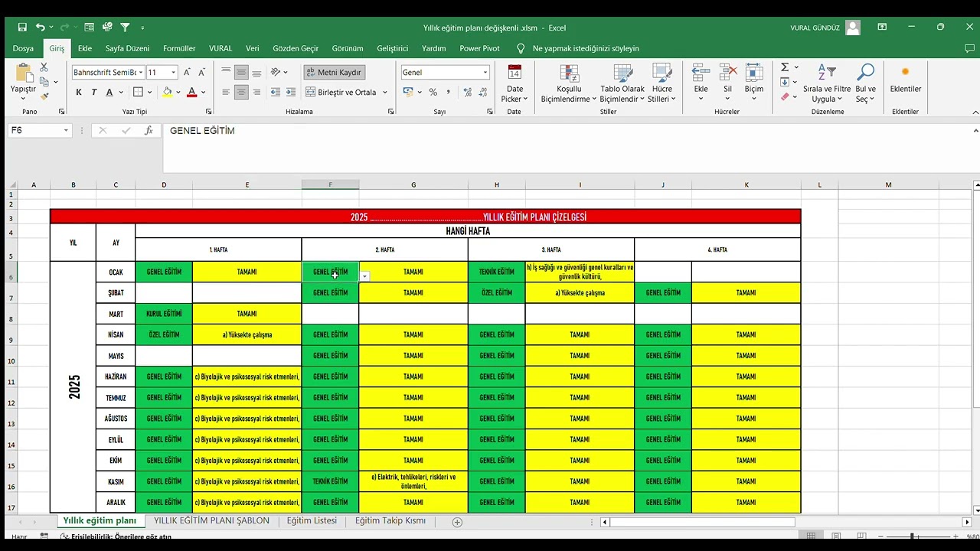Open the Dosya menu
This screenshot has height=551, width=980.
coord(23,48)
